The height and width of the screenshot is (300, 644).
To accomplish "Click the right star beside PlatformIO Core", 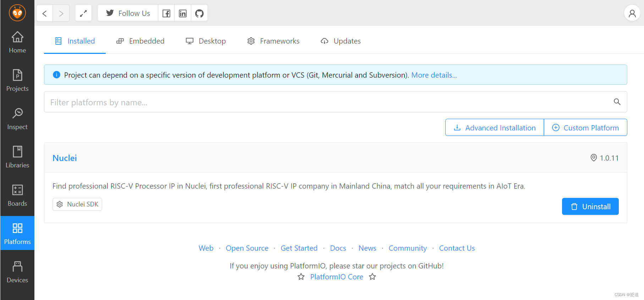I will [372, 277].
